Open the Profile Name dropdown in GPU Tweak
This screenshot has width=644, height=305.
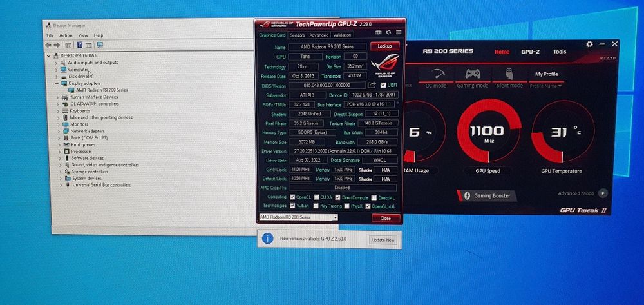[x=545, y=86]
